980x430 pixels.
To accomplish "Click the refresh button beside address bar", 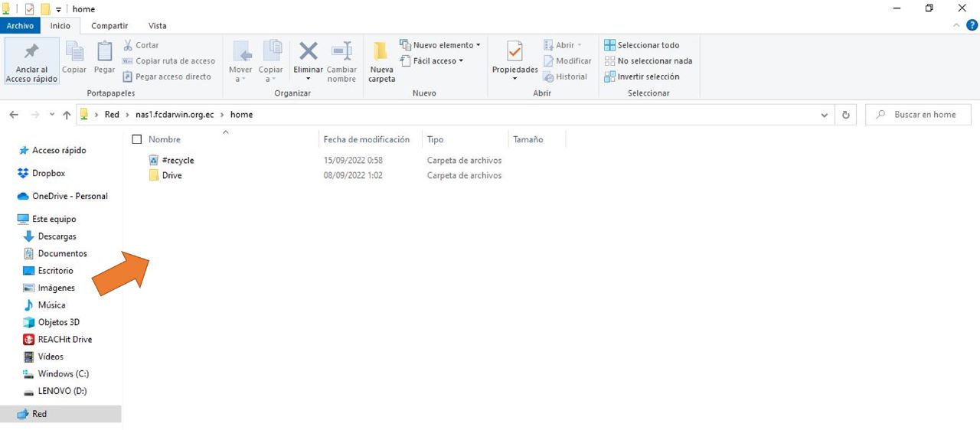I will point(845,115).
